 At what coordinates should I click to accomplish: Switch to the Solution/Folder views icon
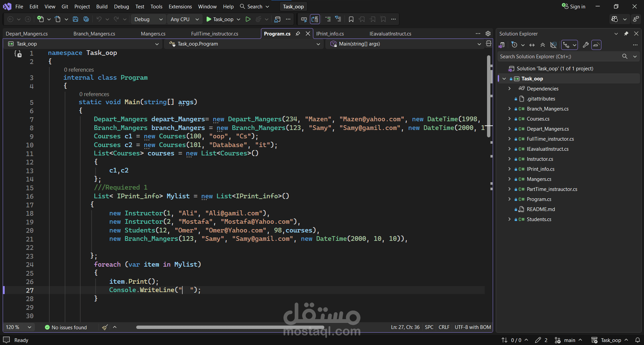[x=502, y=45]
